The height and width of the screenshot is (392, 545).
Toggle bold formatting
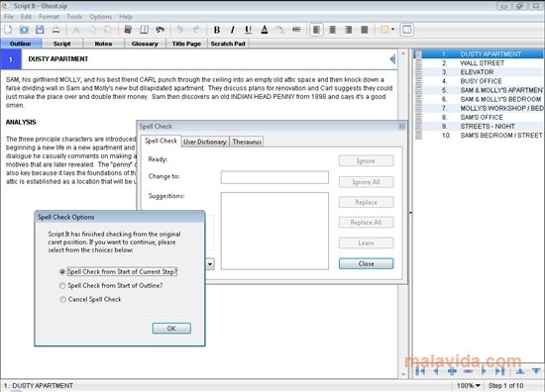tap(217, 30)
